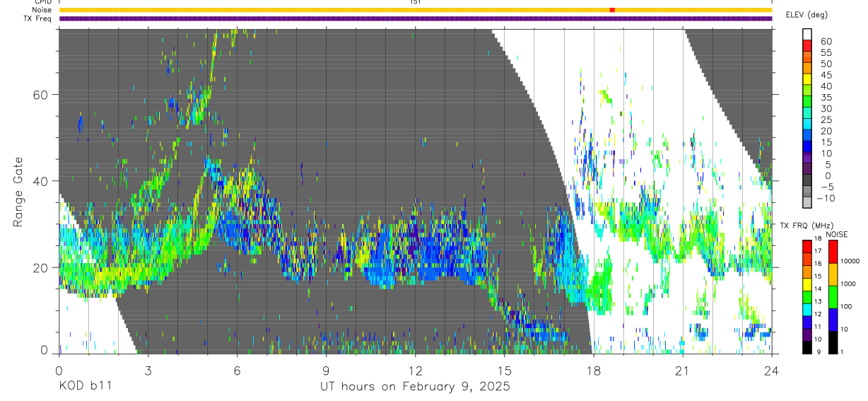Click the purple TX Freq strip at top
868x401 pixels.
coord(416,18)
